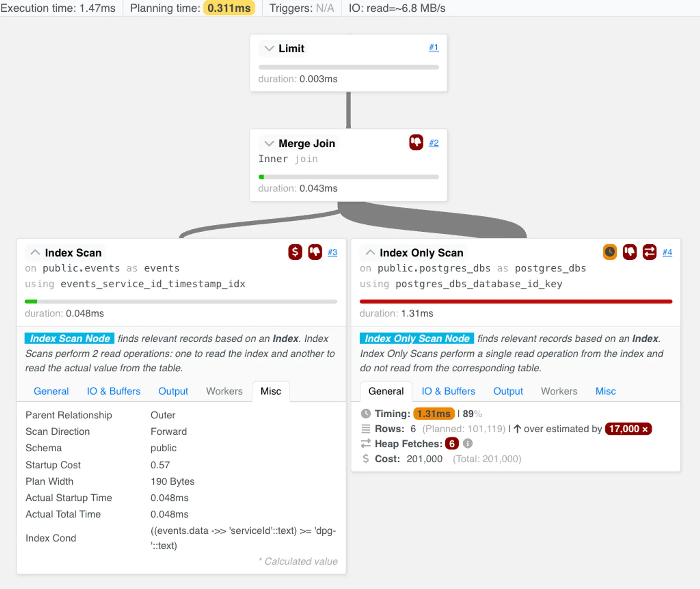Click the thumbs-down warning icon on Merge Join

(x=416, y=143)
